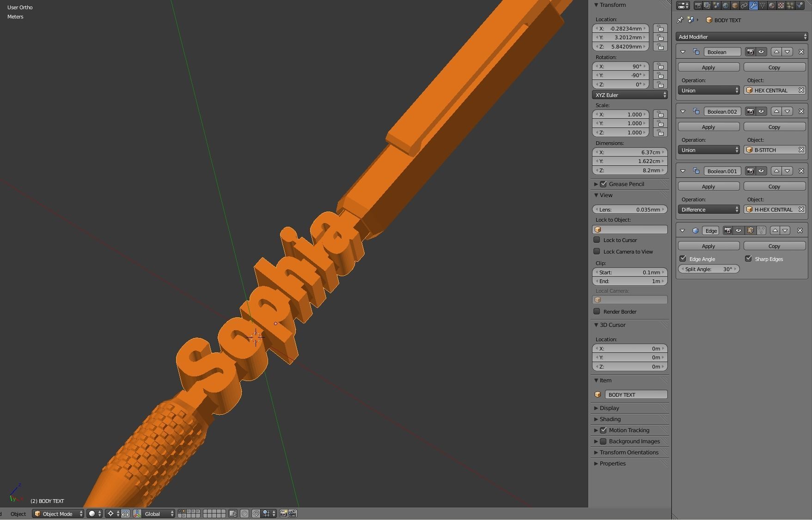The height and width of the screenshot is (520, 812).
Task: Apply the Edge Split modifier
Action: tap(708, 246)
